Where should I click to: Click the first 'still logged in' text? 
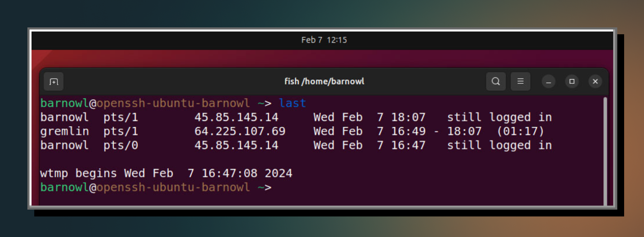point(499,117)
